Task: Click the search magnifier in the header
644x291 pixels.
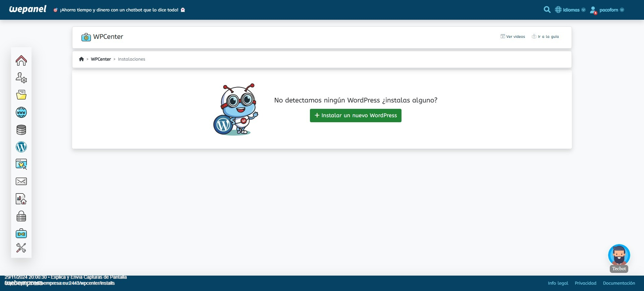Action: pos(547,10)
